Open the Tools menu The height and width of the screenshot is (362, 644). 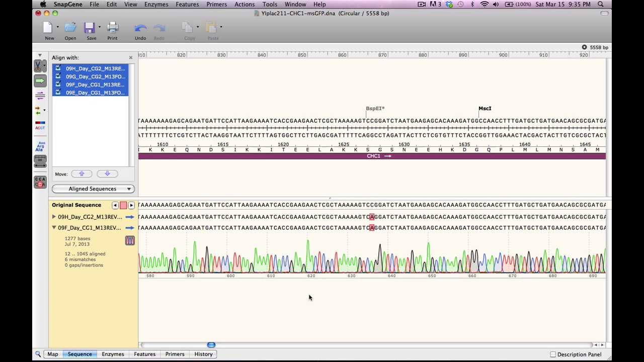click(x=270, y=4)
